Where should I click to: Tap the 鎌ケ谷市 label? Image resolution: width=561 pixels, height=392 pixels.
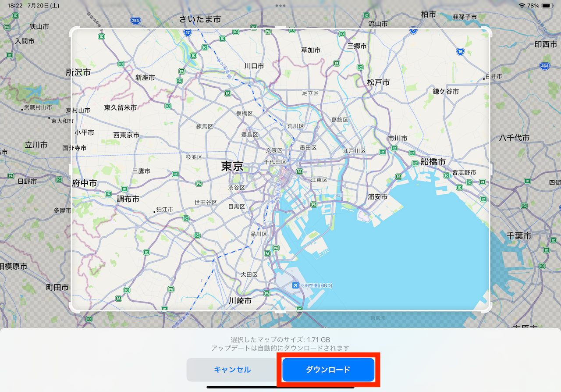tap(446, 91)
